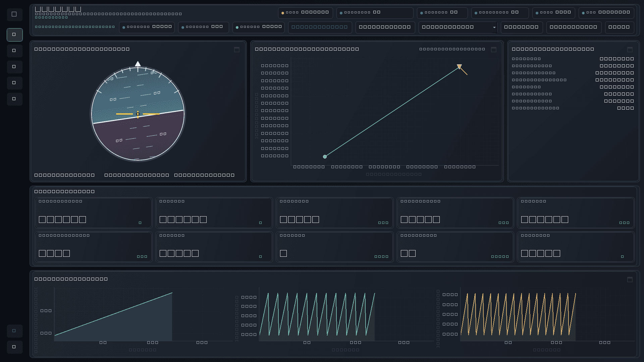Screen dimensions: 644x362
Task: Click the teal circle at the trajectory line start
Action: [325, 157]
